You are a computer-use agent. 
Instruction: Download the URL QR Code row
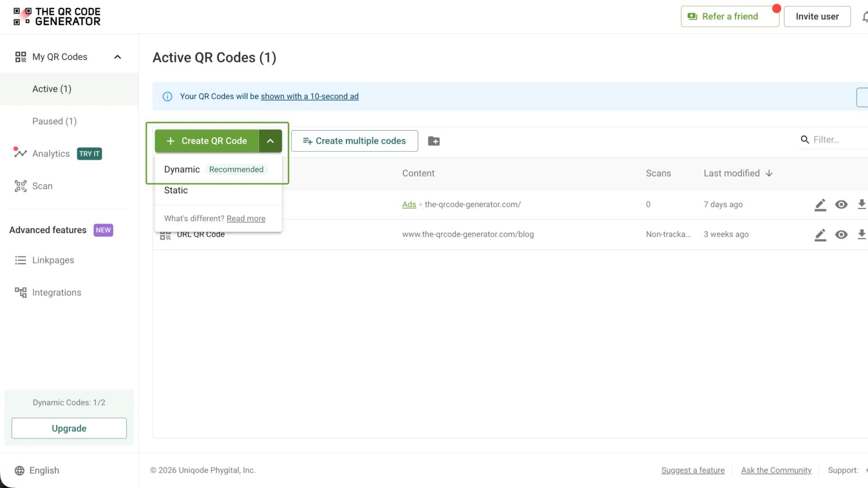(x=862, y=234)
